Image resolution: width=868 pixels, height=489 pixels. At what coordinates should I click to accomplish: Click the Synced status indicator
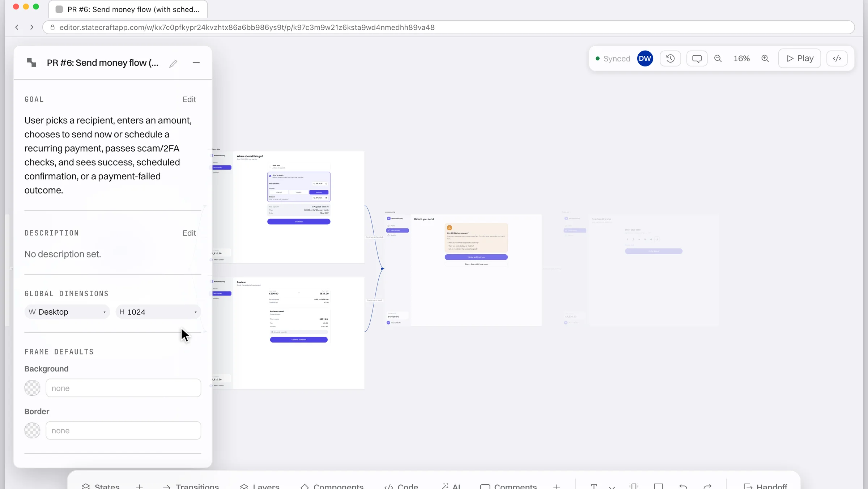coord(613,59)
